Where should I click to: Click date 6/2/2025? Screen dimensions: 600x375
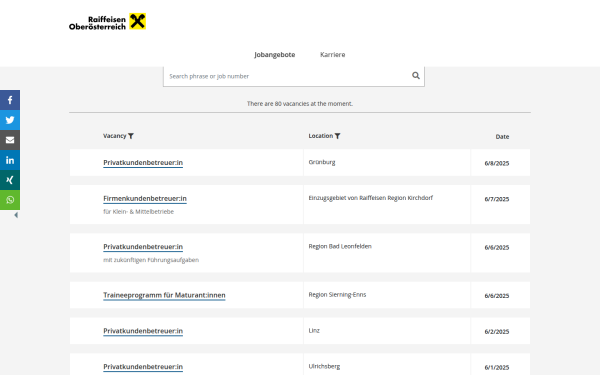tap(497, 331)
